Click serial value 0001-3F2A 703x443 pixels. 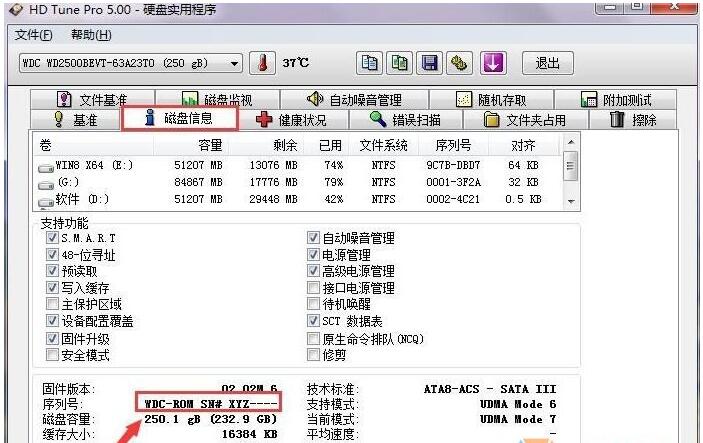(x=453, y=182)
